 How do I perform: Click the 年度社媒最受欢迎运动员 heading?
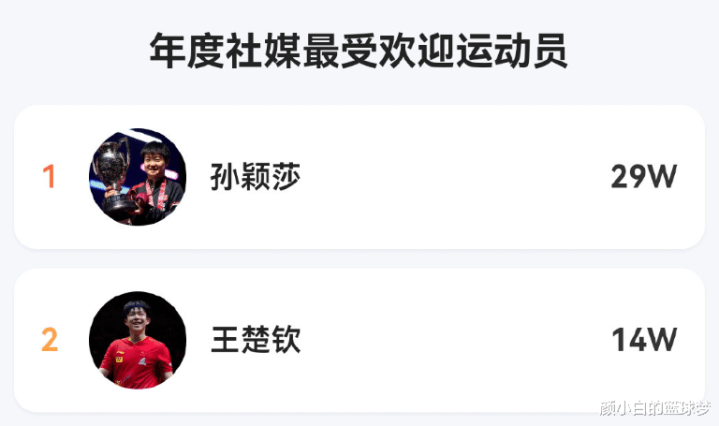(359, 51)
